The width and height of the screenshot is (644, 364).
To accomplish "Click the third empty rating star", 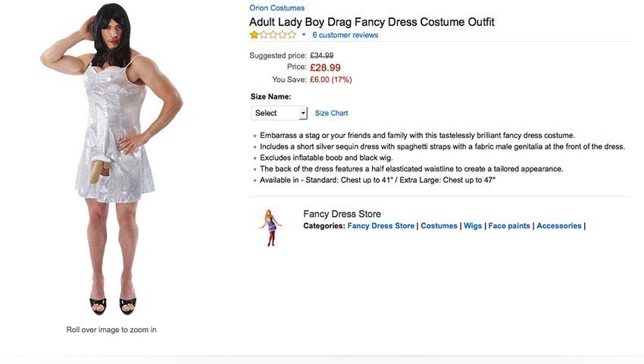I will coord(273,35).
